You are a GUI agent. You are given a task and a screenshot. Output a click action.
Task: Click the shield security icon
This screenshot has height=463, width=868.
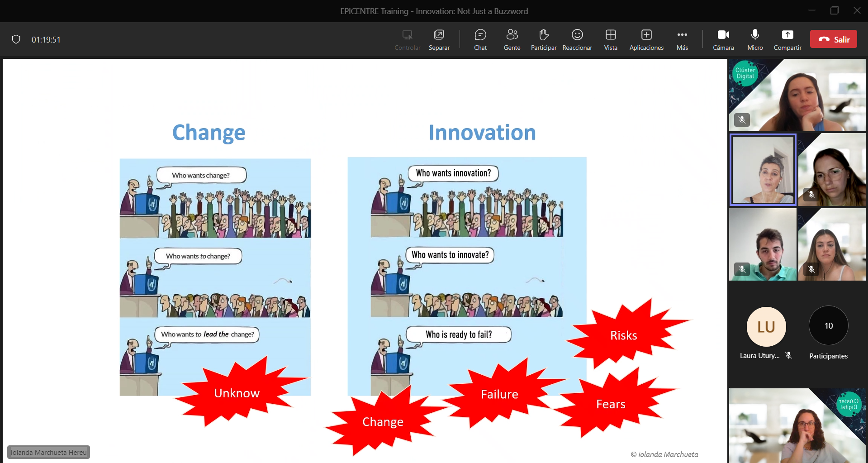[16, 39]
